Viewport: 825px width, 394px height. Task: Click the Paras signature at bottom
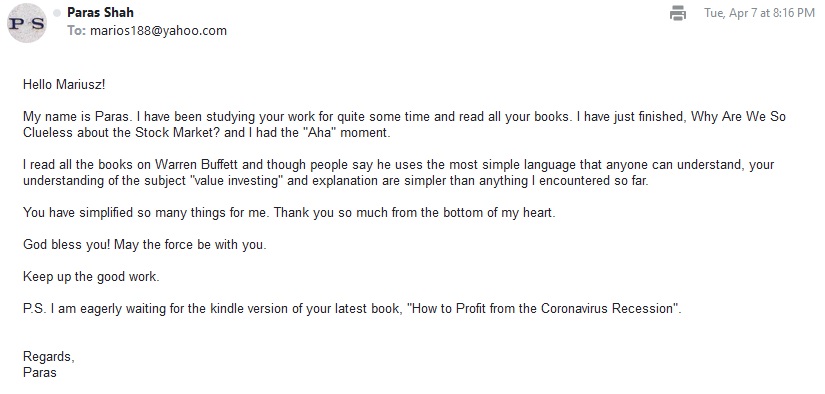[39, 373]
